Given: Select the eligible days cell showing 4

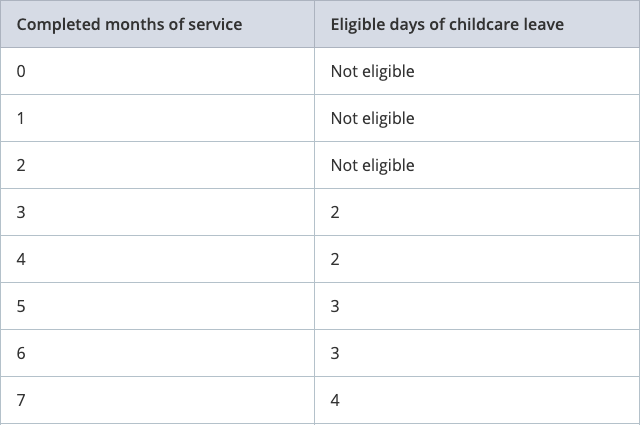Looking at the screenshot, I should pos(336,400).
